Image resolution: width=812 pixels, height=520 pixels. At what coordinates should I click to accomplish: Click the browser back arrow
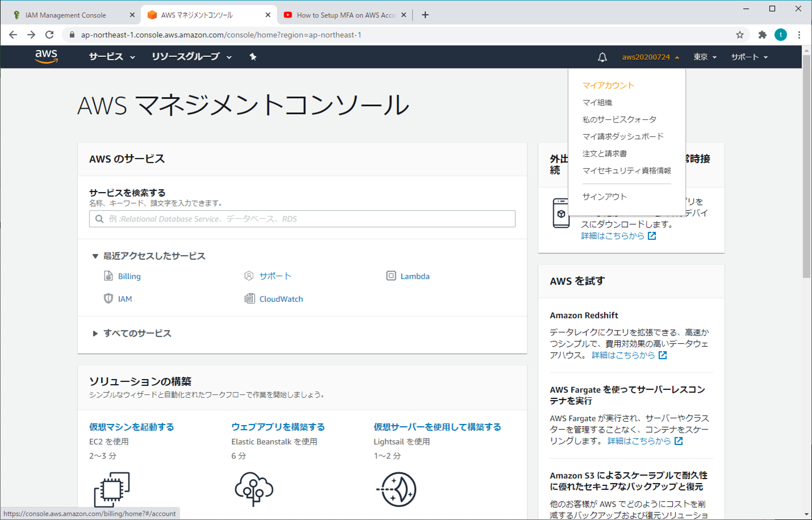13,35
